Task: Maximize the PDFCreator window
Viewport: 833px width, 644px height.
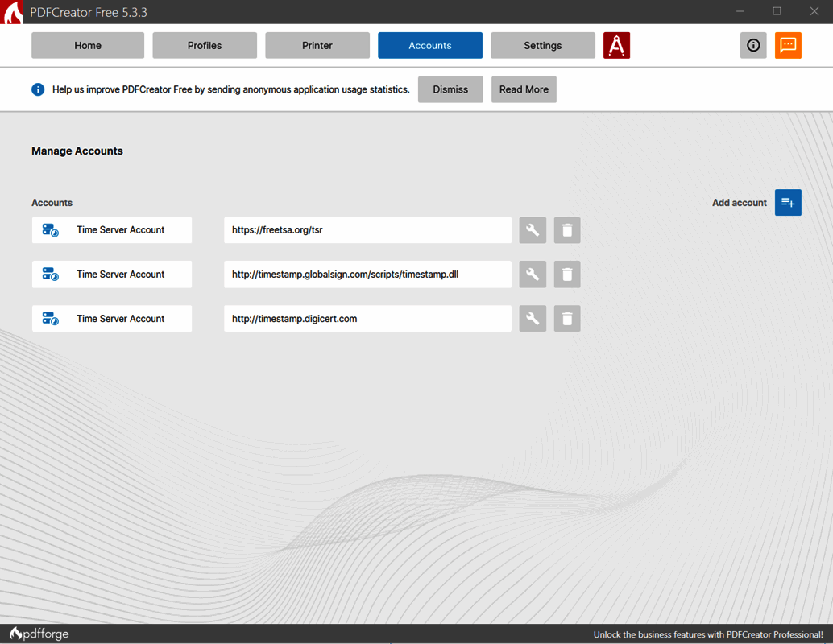Action: click(777, 12)
